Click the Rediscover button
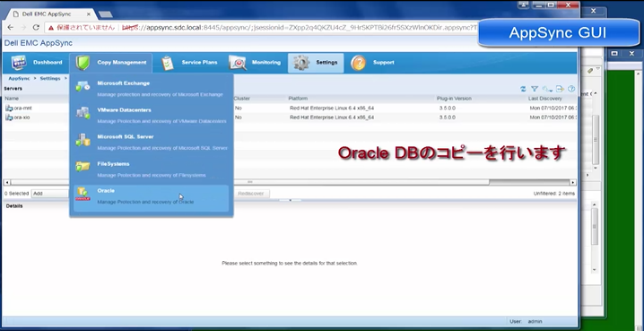 pos(250,194)
